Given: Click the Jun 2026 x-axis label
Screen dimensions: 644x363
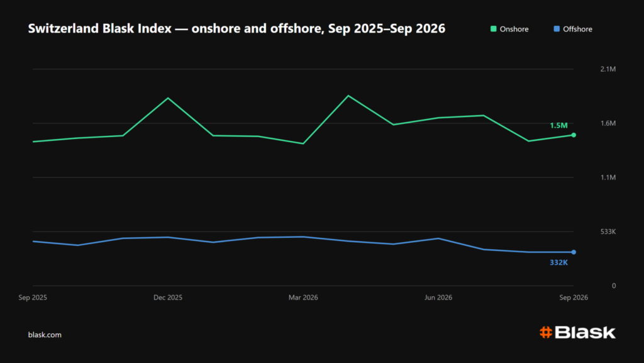Looking at the screenshot, I should tap(438, 298).
